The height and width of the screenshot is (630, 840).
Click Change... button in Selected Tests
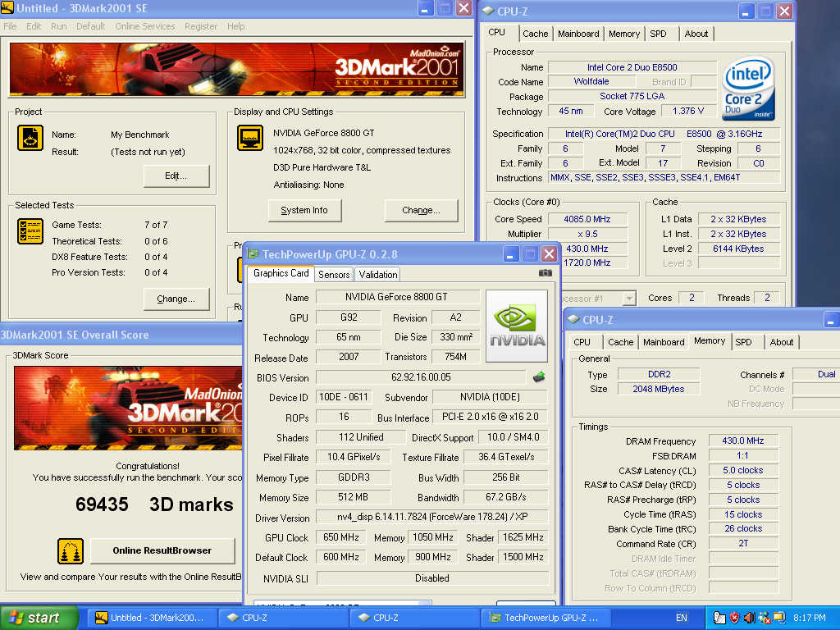pos(176,299)
